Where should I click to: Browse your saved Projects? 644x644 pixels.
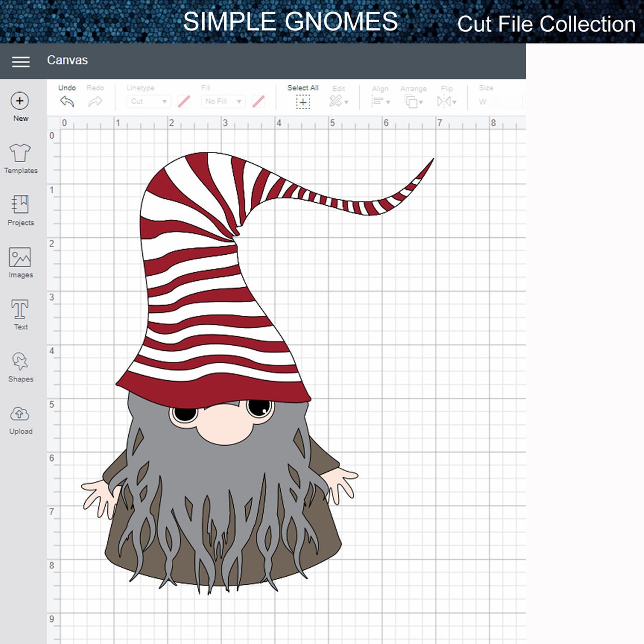point(20,210)
